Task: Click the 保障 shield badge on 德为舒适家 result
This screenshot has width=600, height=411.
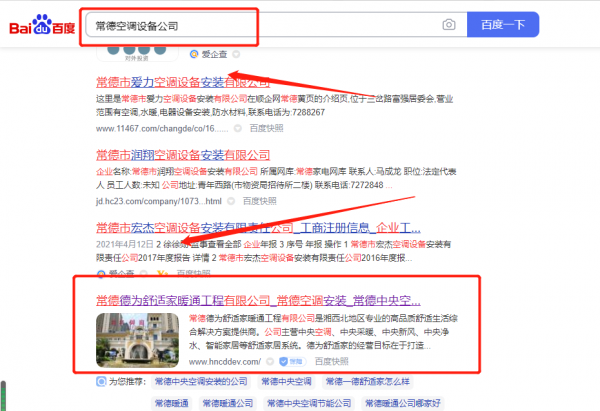Action: point(286,360)
